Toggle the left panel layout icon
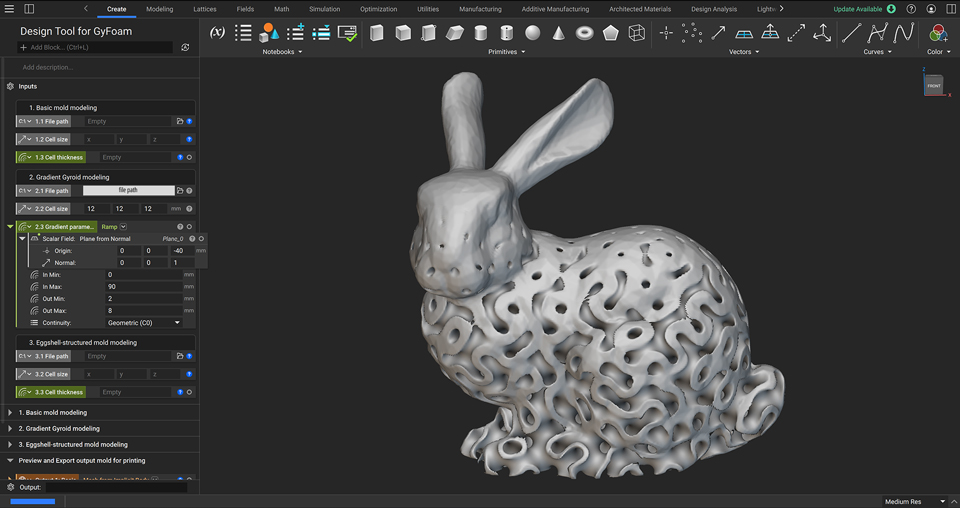 (x=29, y=9)
